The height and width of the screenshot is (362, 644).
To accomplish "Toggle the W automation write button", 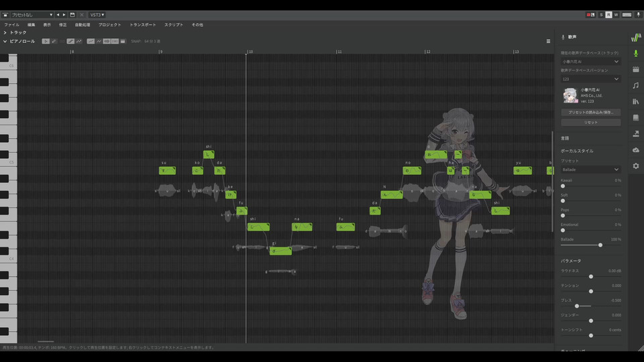I will pos(616,15).
